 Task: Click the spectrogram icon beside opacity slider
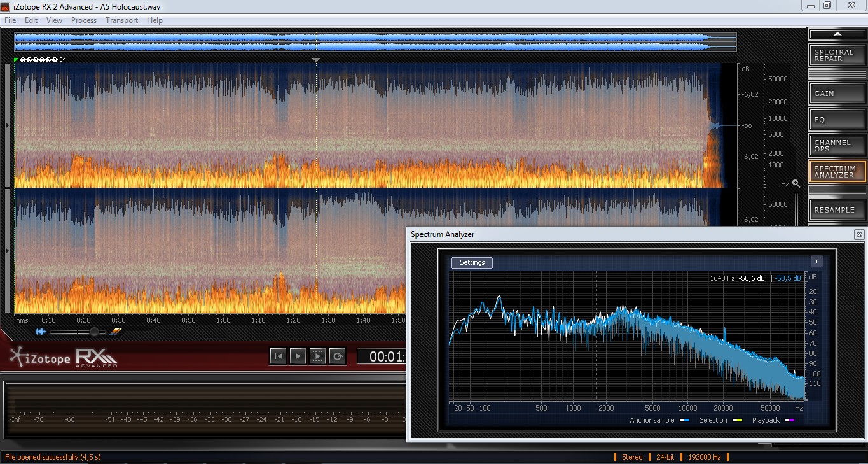[115, 332]
